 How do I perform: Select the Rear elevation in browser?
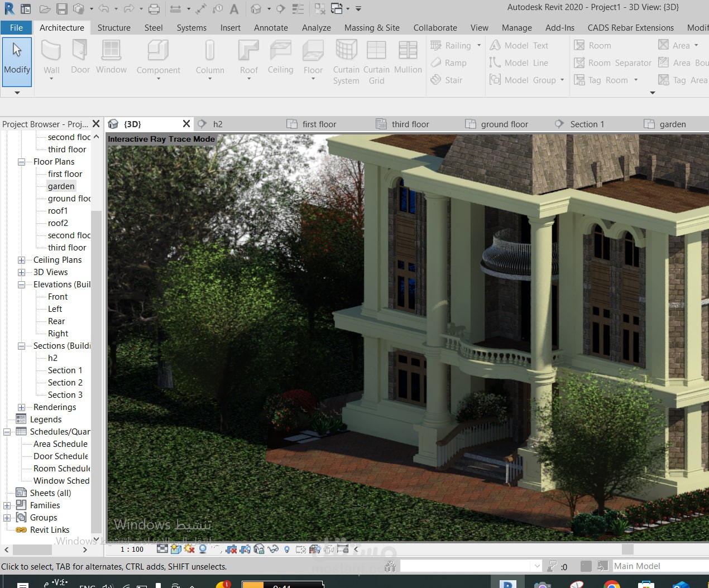click(56, 321)
